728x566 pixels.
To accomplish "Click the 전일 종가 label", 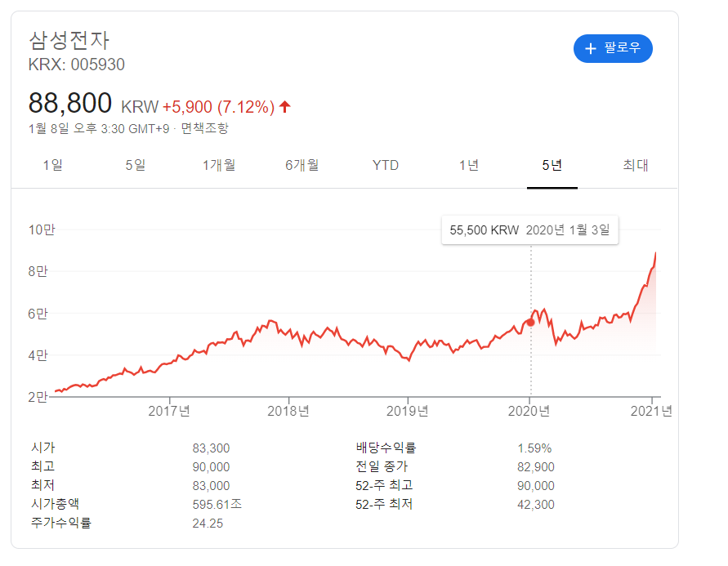I will [x=382, y=466].
